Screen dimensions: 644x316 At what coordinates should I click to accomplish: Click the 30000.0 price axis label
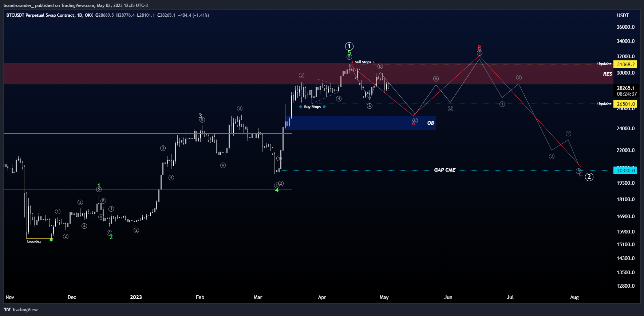coord(626,73)
